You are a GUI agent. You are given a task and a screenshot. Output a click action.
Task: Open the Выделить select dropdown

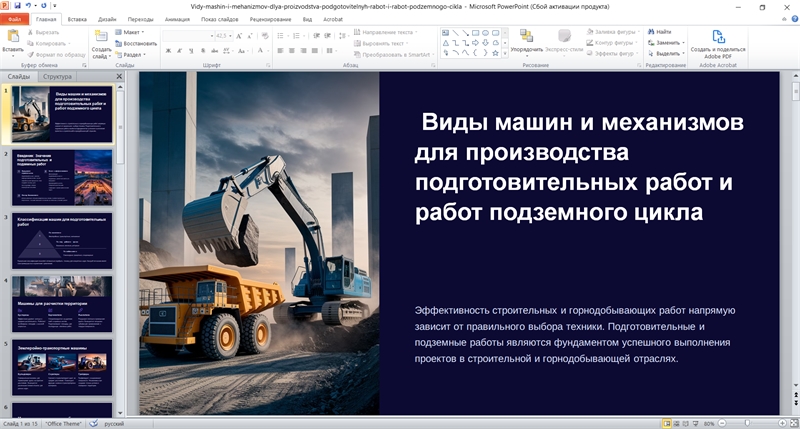[x=666, y=53]
